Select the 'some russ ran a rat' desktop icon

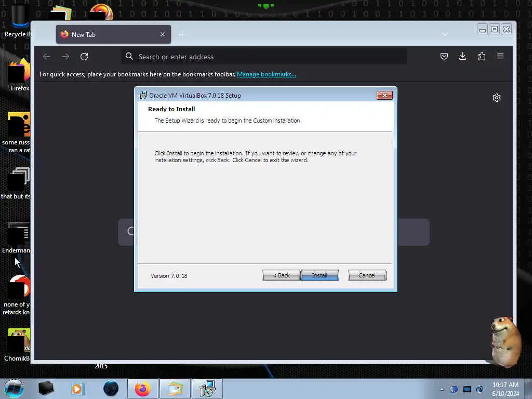[16, 133]
